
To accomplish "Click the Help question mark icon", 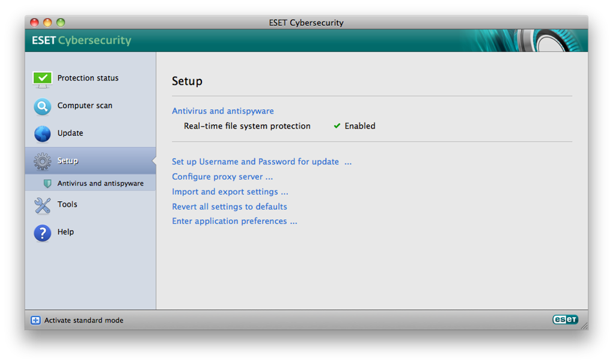I will (42, 233).
